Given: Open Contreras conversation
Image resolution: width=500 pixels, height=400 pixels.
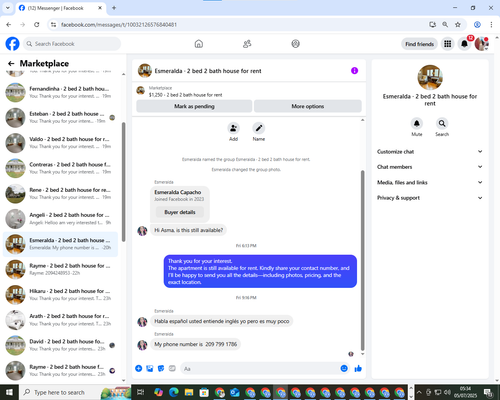Looking at the screenshot, I should 60,168.
